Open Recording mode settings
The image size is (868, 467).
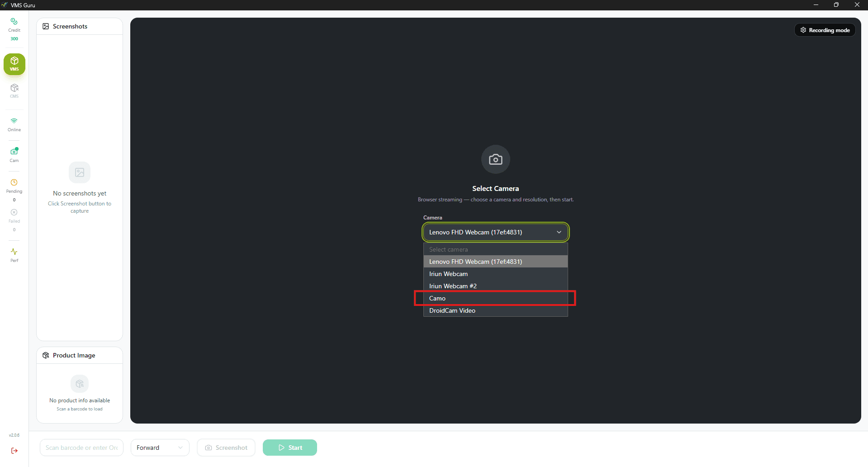pyautogui.click(x=825, y=30)
